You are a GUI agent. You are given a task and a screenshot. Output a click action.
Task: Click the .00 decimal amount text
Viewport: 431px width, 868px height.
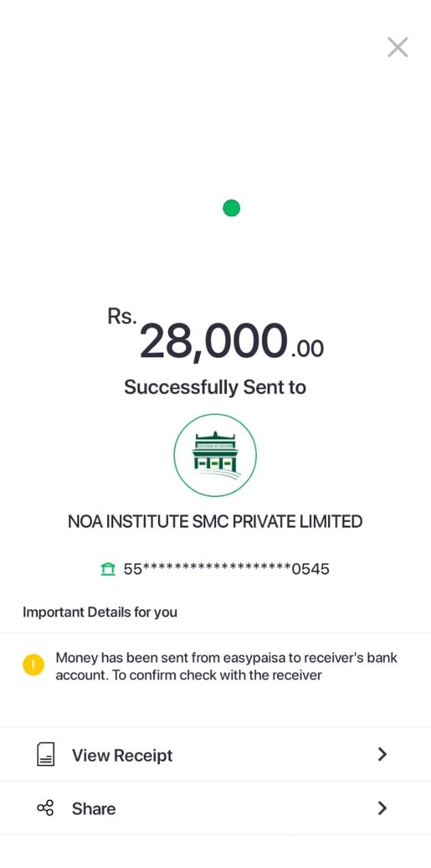coord(307,349)
